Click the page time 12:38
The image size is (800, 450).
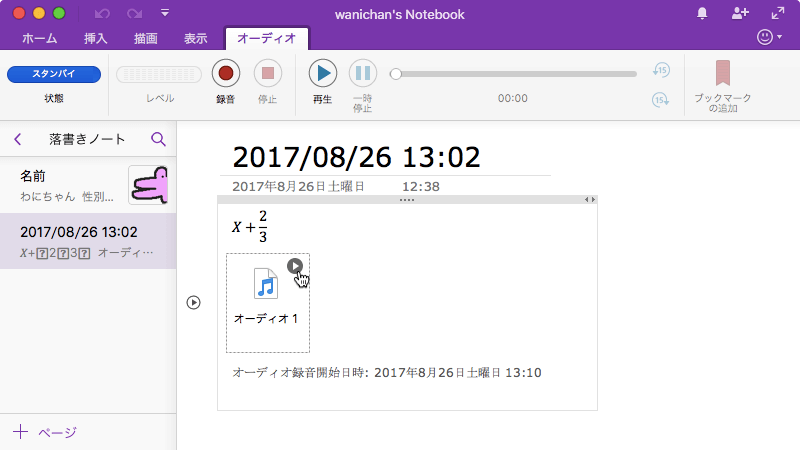point(421,187)
